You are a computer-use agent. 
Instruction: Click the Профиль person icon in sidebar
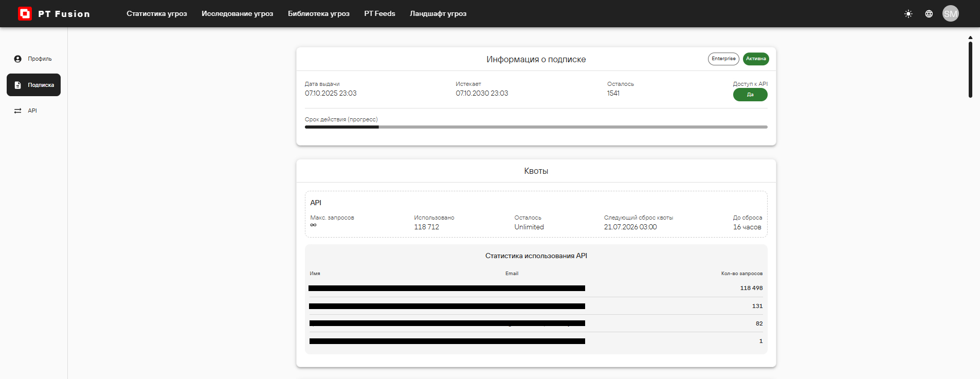pyautogui.click(x=18, y=59)
